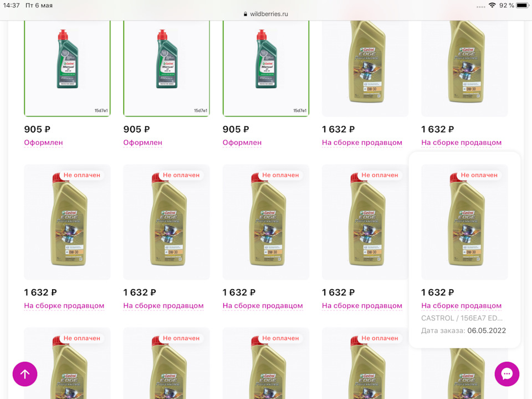
Task: Select the wildberries.ru address bar
Action: click(x=266, y=14)
